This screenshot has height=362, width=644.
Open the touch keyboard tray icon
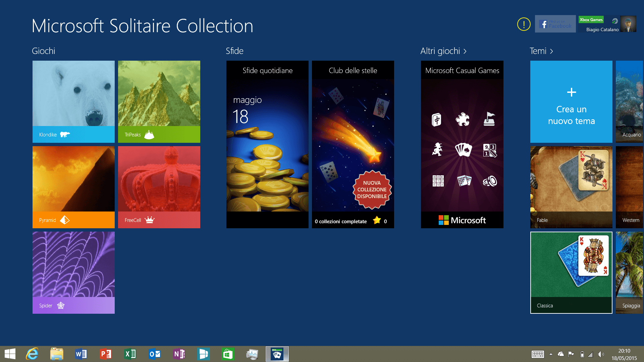click(x=538, y=354)
